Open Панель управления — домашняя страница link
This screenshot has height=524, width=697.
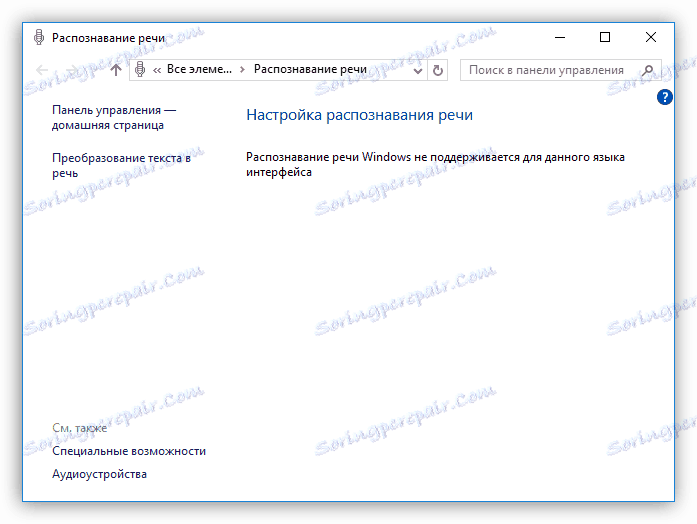tap(114, 117)
